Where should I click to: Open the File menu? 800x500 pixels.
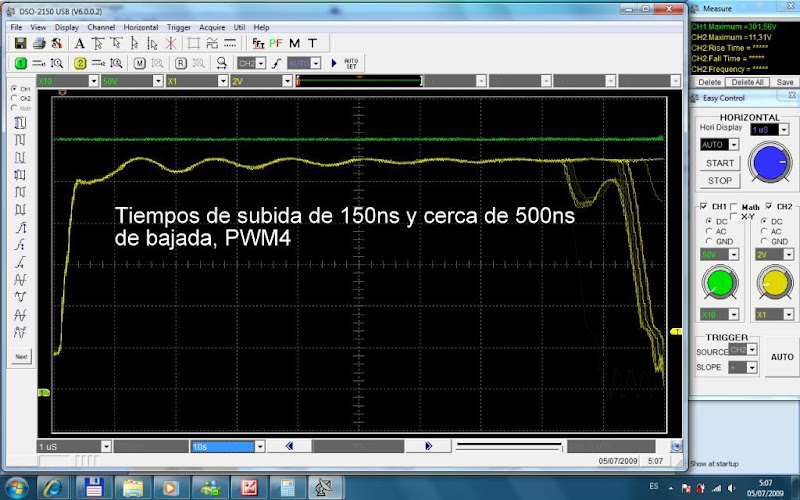click(16, 27)
